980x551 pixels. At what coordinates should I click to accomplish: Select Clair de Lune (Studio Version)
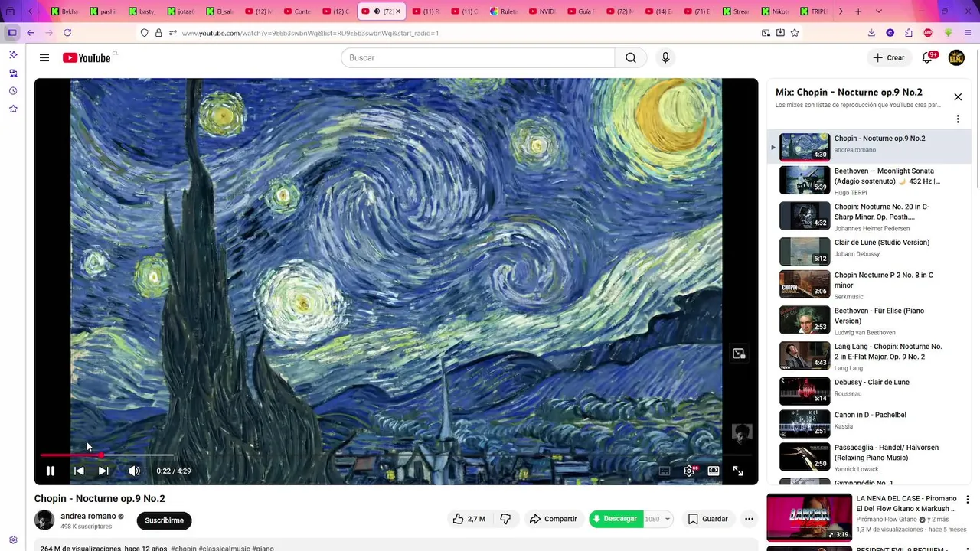coord(869,251)
